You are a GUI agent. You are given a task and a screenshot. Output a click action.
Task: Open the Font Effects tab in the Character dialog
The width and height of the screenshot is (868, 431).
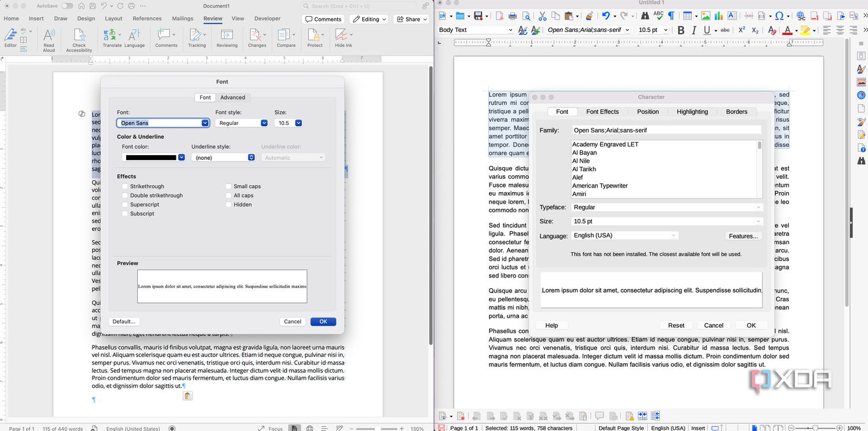tap(602, 112)
